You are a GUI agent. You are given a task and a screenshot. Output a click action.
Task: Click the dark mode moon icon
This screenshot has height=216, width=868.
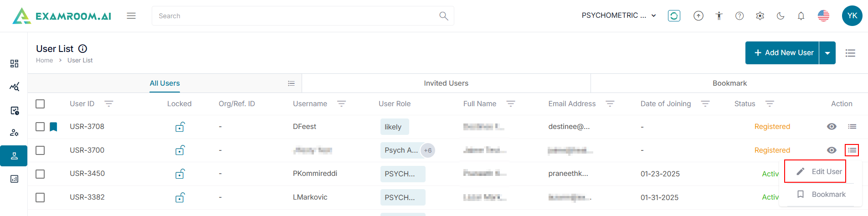(781, 16)
